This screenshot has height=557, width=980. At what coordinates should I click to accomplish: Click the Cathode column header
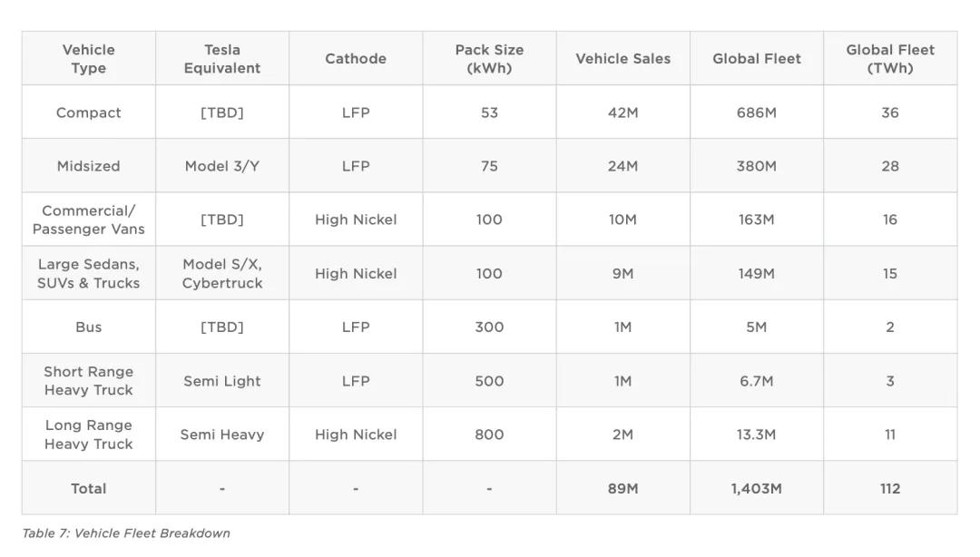click(x=356, y=59)
